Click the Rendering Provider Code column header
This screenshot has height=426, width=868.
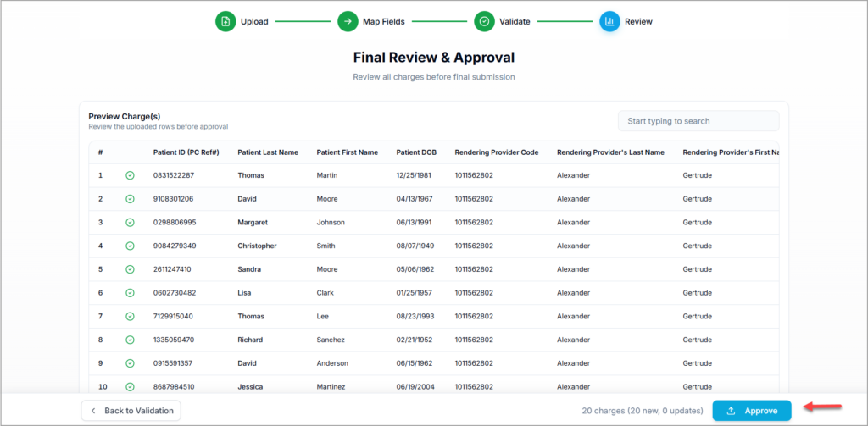pyautogui.click(x=497, y=152)
